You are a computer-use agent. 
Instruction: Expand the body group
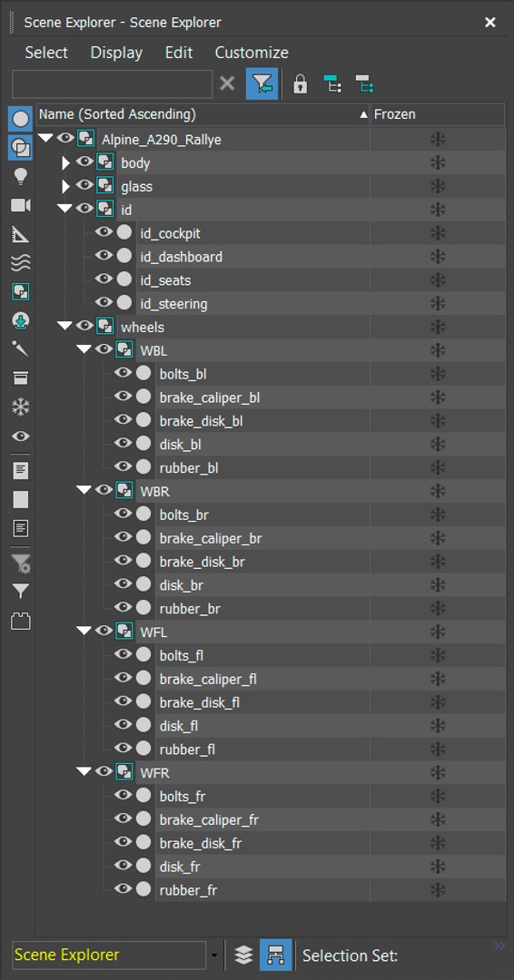pyautogui.click(x=66, y=163)
